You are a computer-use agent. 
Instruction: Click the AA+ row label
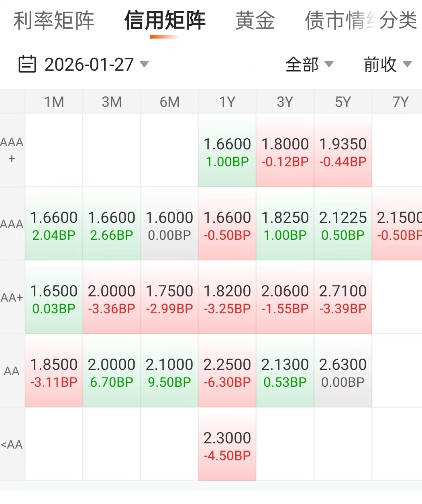pos(12,297)
